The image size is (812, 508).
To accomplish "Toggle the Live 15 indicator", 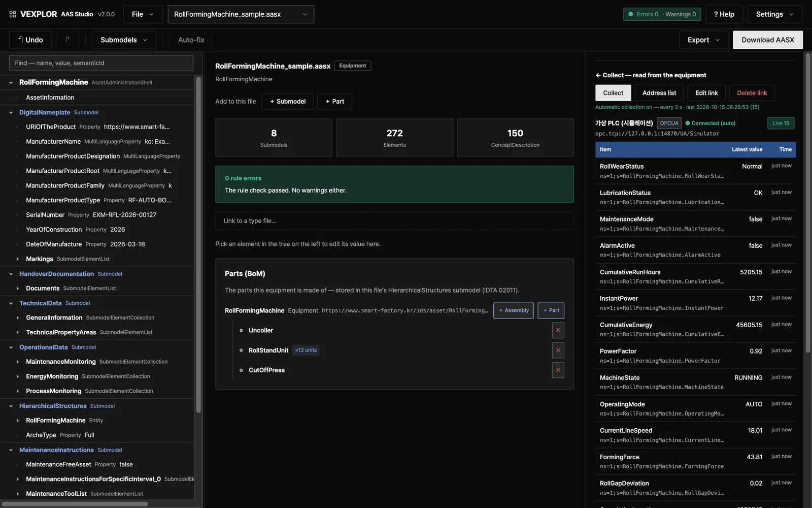I will 781,123.
